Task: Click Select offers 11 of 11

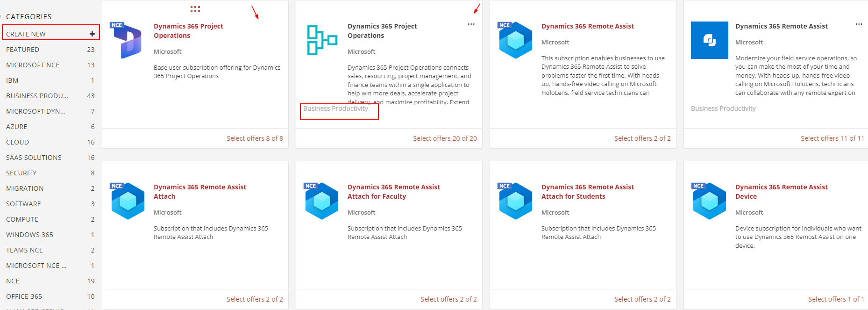Action: click(832, 138)
